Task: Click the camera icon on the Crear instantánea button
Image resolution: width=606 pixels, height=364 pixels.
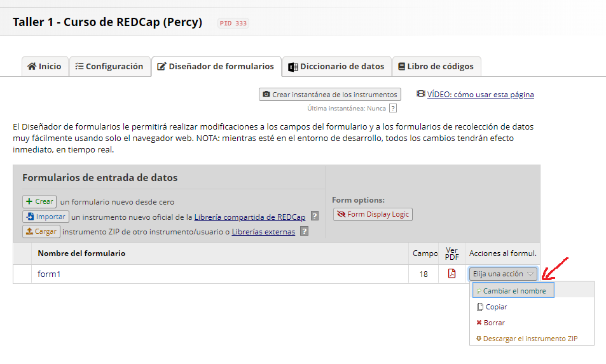Action: [x=266, y=94]
